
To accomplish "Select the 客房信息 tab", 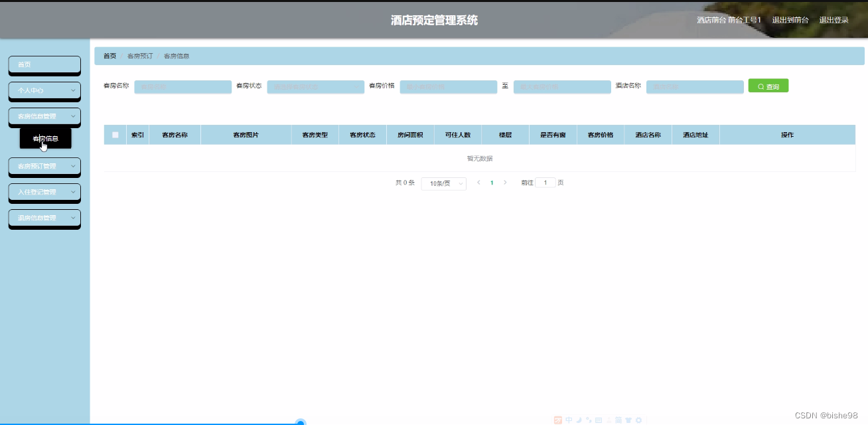I will 177,56.
